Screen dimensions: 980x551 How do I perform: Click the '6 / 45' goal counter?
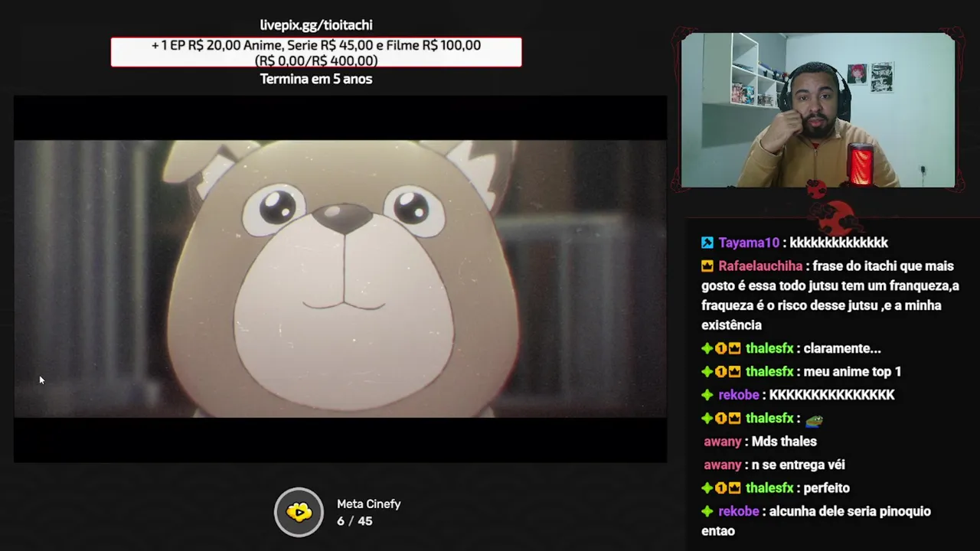[354, 521]
